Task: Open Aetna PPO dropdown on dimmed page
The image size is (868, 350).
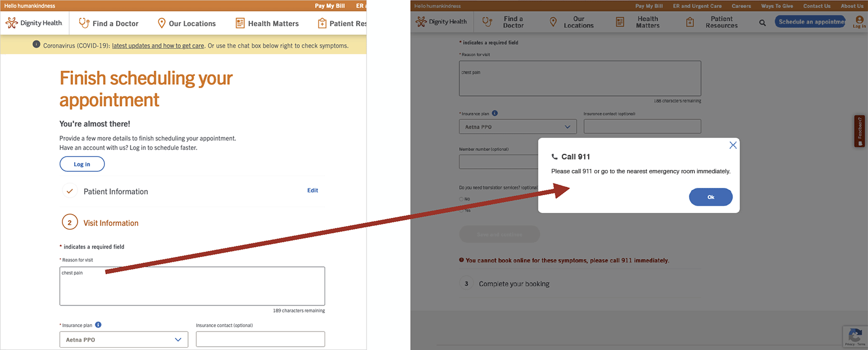Action: tap(518, 127)
